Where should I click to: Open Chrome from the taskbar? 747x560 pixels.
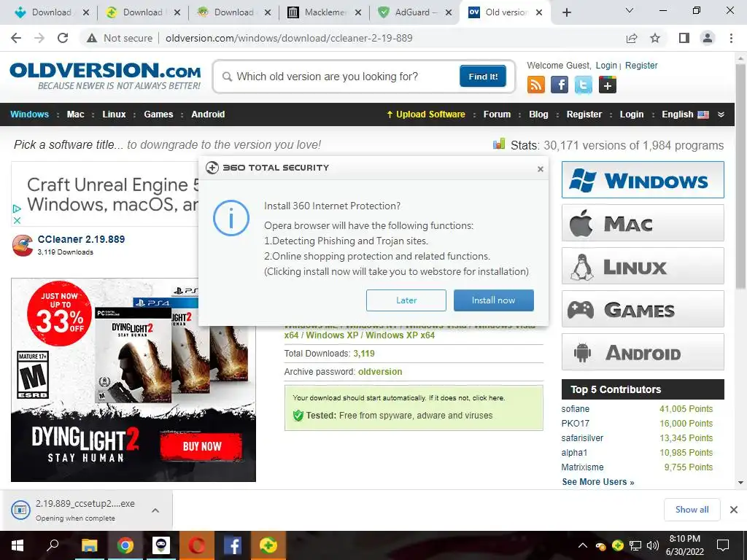125,545
